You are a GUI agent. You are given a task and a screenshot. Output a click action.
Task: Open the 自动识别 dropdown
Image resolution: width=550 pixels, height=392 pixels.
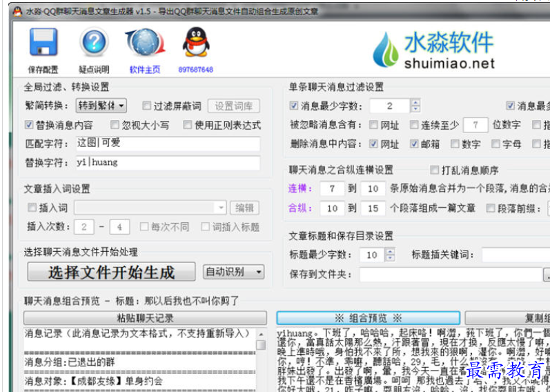[x=234, y=272]
